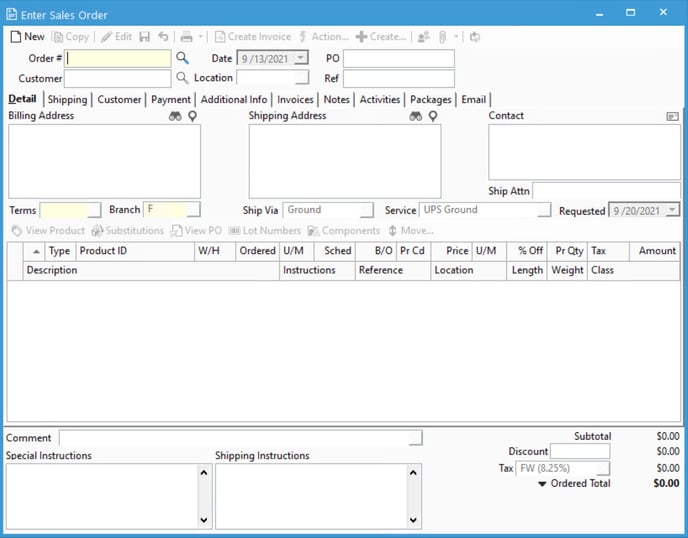Click the Move... button
Screen dimensions: 688x538
(x=411, y=231)
